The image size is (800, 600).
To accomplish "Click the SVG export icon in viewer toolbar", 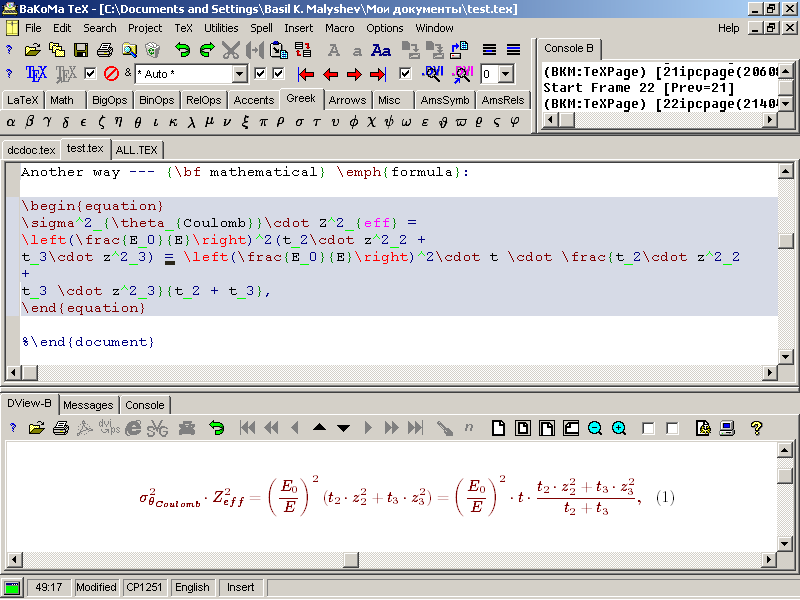I will tap(157, 428).
